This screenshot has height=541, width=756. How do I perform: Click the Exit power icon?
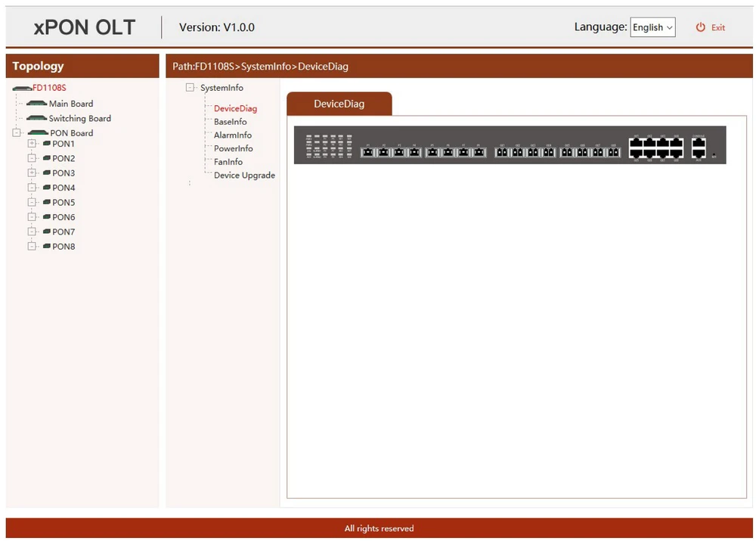pyautogui.click(x=701, y=27)
